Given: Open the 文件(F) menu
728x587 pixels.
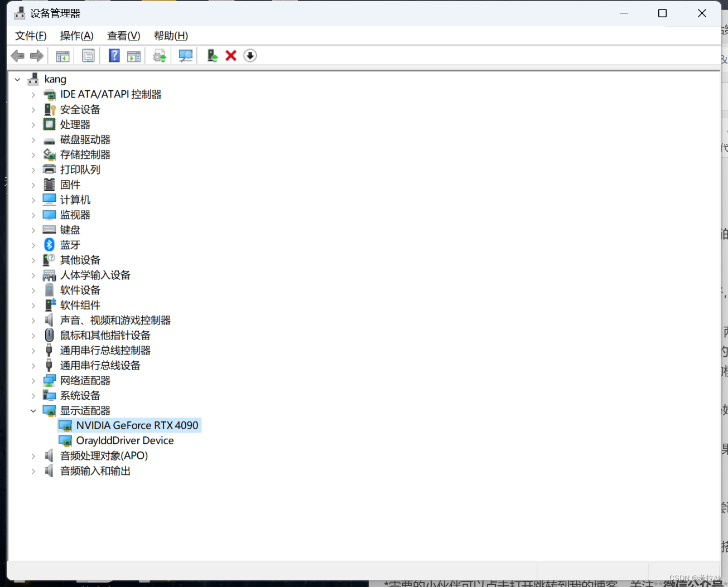Looking at the screenshot, I should 31,36.
